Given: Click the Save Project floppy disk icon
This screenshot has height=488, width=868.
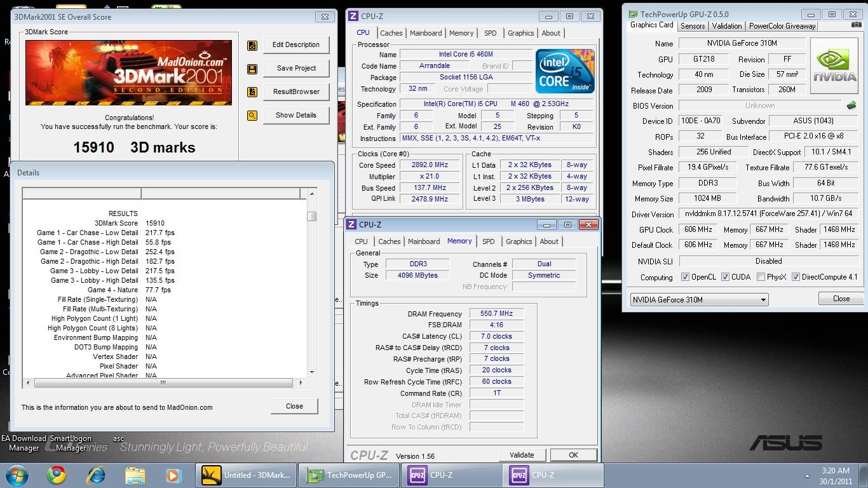Looking at the screenshot, I should [252, 69].
